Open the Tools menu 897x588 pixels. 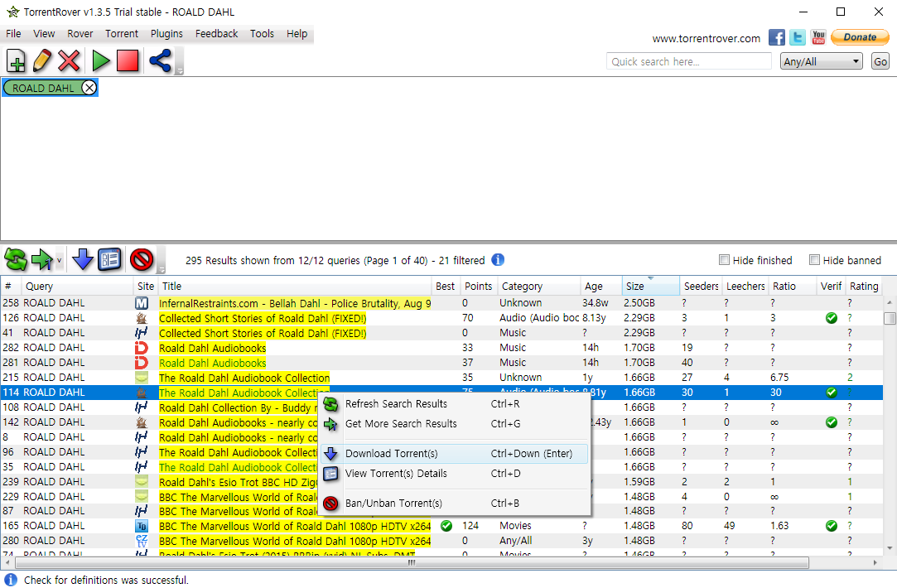point(262,34)
